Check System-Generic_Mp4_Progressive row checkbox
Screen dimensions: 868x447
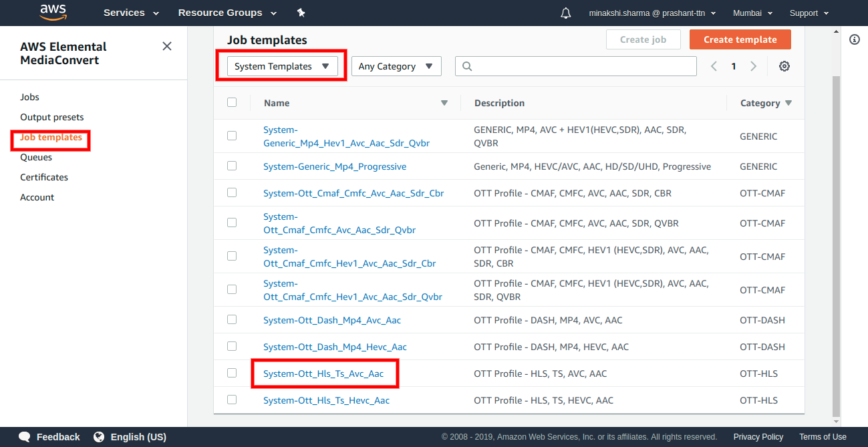click(232, 166)
